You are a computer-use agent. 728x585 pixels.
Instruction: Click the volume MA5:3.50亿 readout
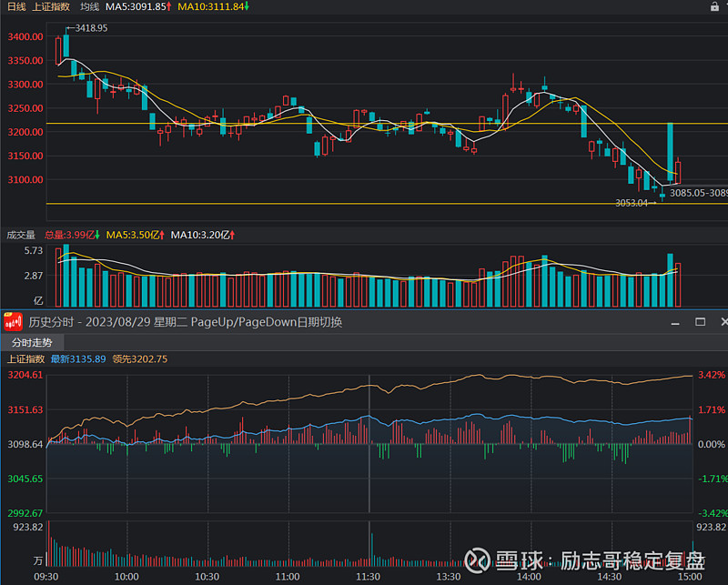(x=135, y=235)
